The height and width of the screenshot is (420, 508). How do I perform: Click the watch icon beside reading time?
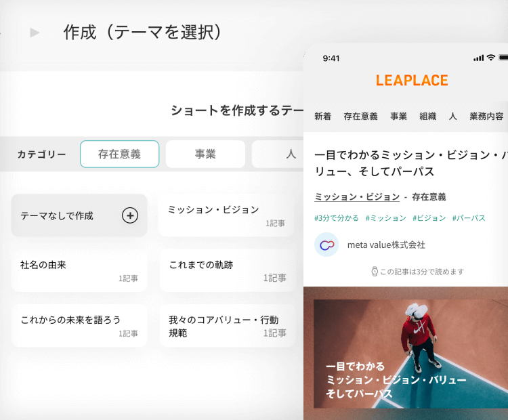point(375,272)
